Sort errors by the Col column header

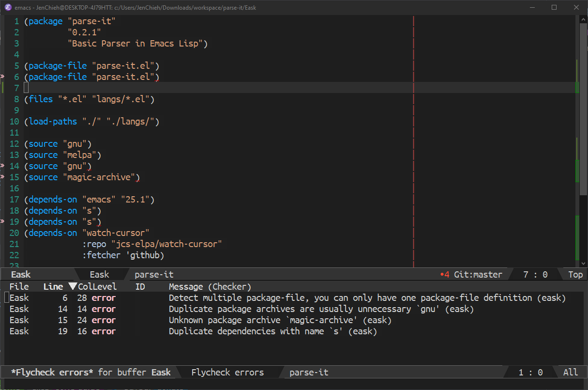point(85,286)
